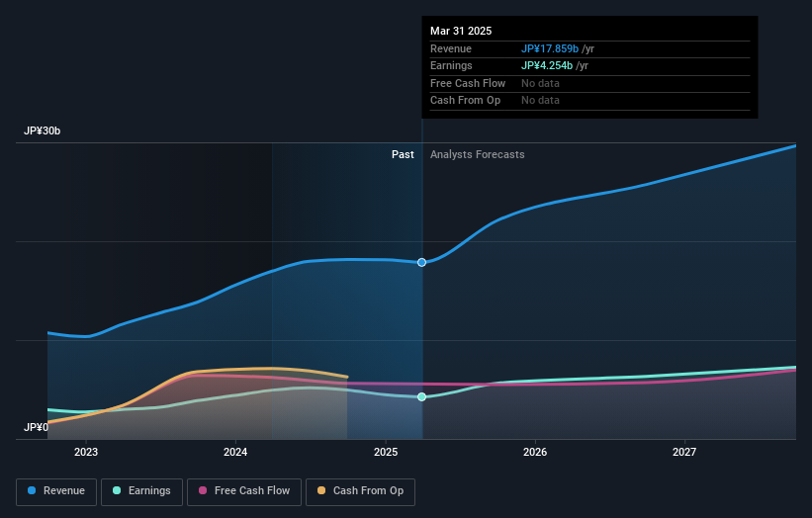Click the JP¥4.254b earnings value

[547, 65]
